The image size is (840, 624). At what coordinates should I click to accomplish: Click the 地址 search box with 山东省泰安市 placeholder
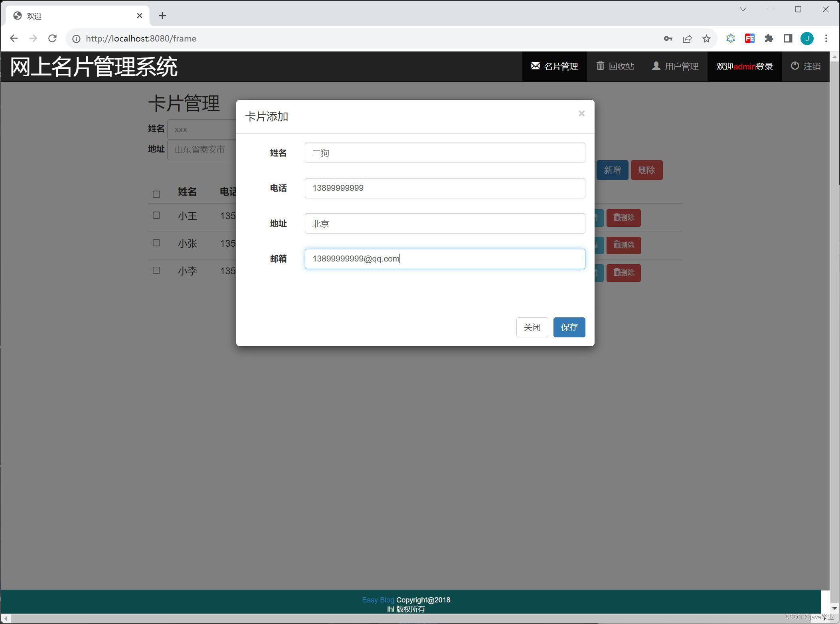coord(202,150)
